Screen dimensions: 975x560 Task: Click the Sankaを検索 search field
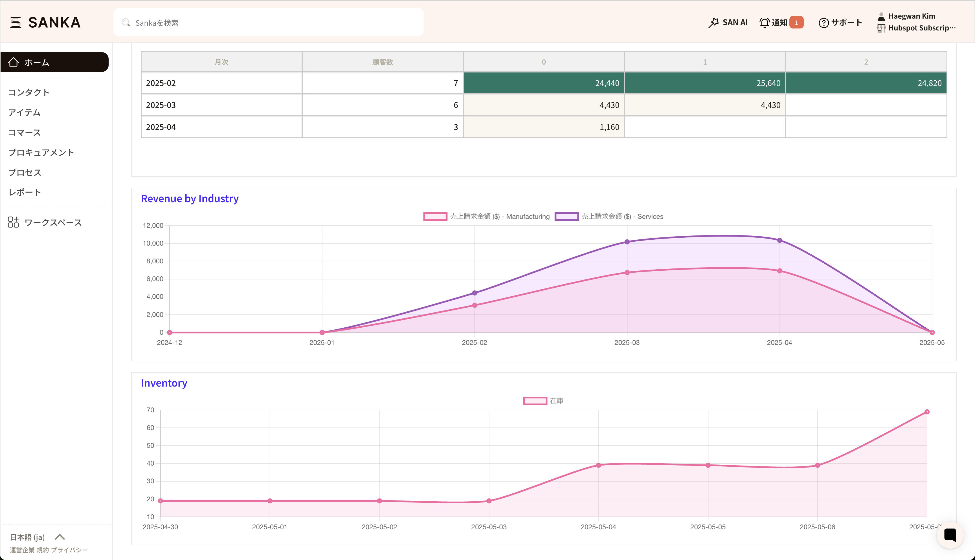coord(269,23)
